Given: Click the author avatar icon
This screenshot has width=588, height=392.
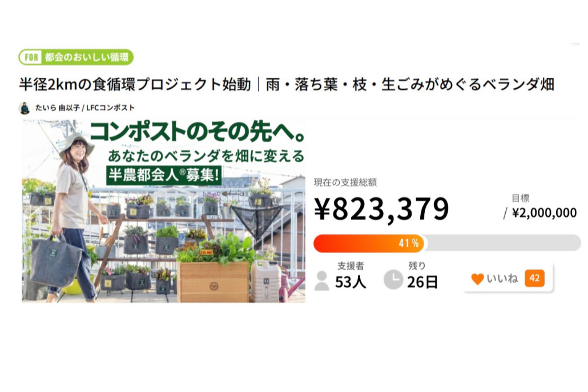Looking at the screenshot, I should coord(25,107).
